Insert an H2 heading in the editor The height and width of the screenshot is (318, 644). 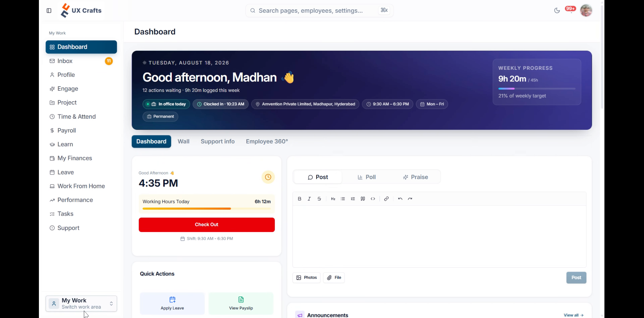pos(333,199)
